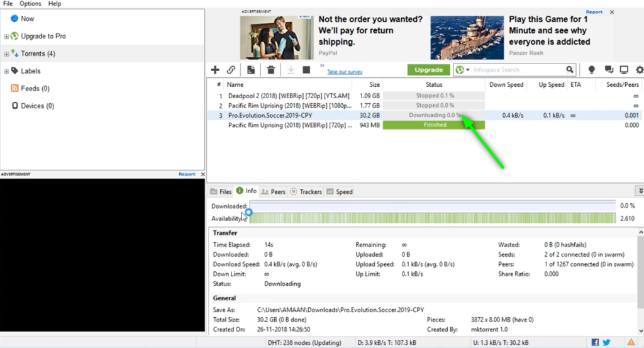Open the Take our survey link

345,72
